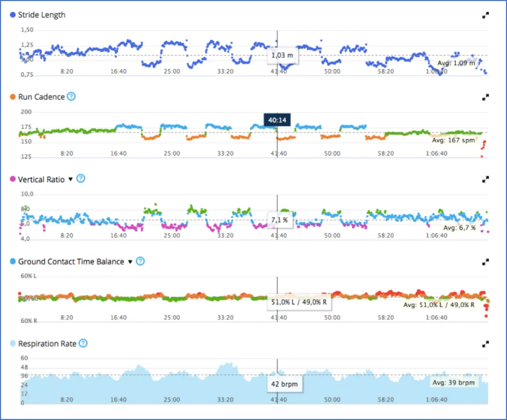Open Ground Contact Time Balance help
507x420 pixels.
pyautogui.click(x=140, y=261)
